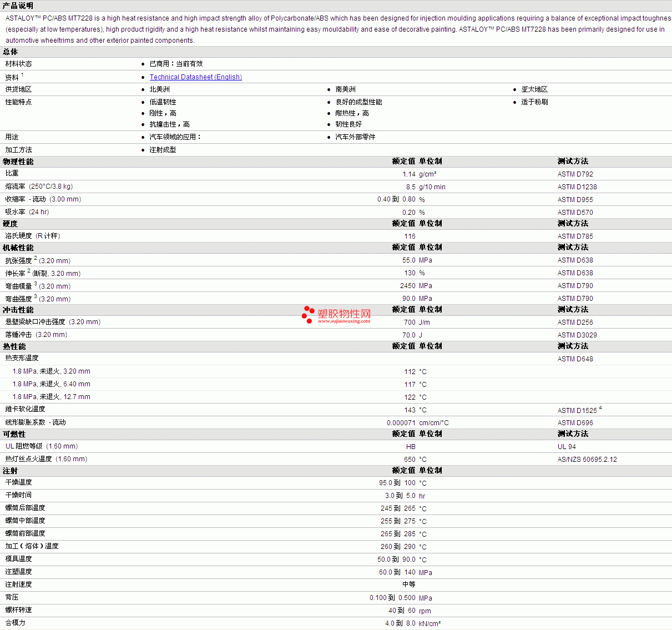Click the 适于粉刷 feature entry

(x=534, y=102)
